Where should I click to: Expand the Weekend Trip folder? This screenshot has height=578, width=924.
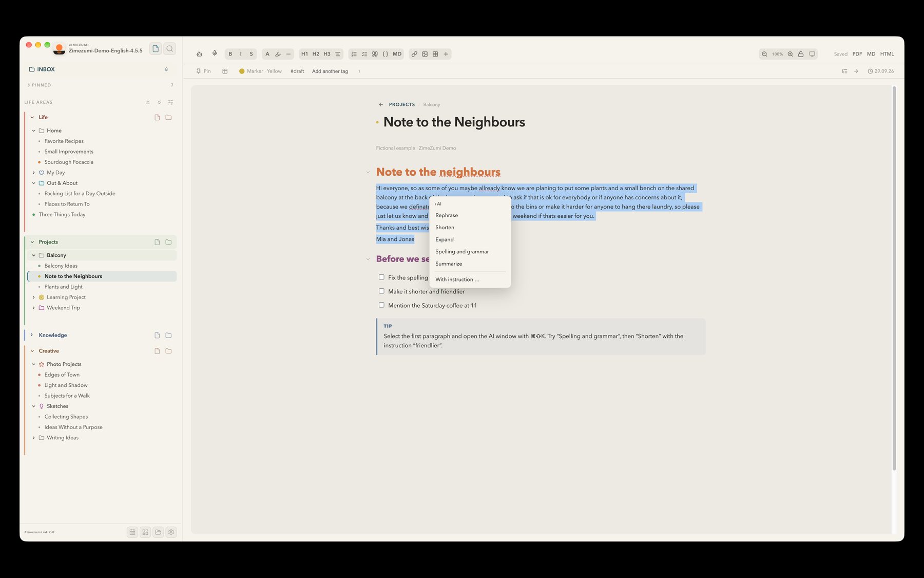[x=34, y=308]
